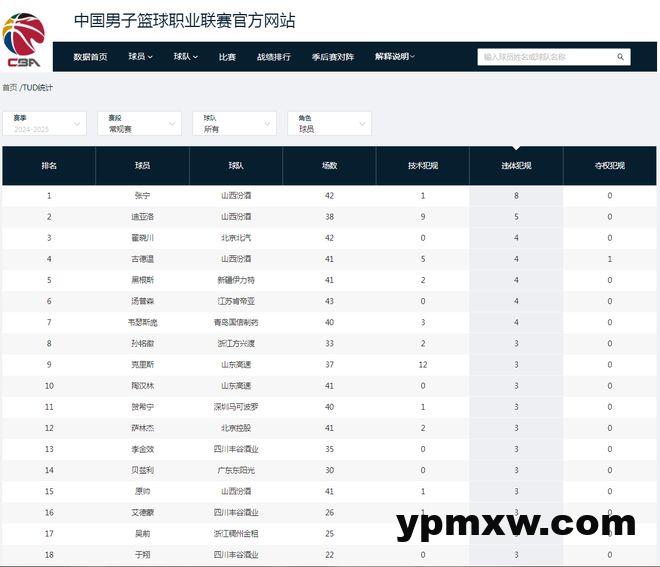Viewport: 660px width, 567px height.
Task: Click player name 张宁 in row 1
Action: (x=142, y=196)
